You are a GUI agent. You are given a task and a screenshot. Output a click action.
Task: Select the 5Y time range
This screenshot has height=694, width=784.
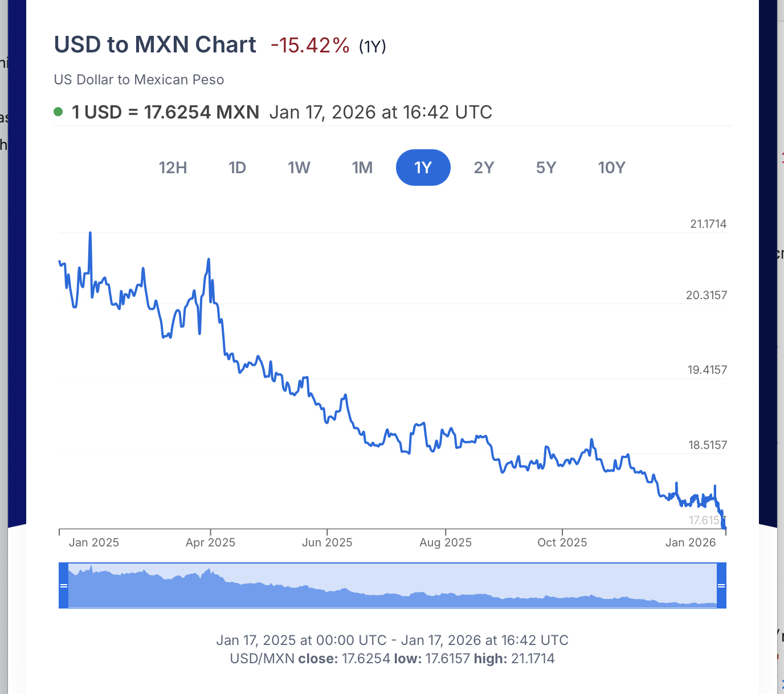pos(546,168)
